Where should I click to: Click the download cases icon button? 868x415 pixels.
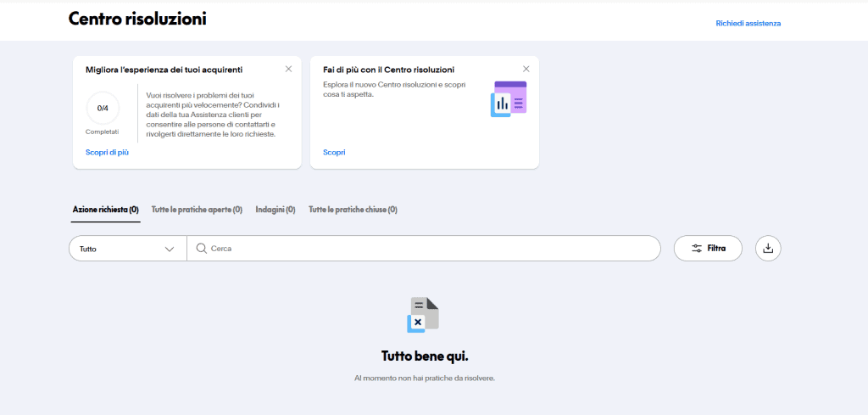[768, 249]
